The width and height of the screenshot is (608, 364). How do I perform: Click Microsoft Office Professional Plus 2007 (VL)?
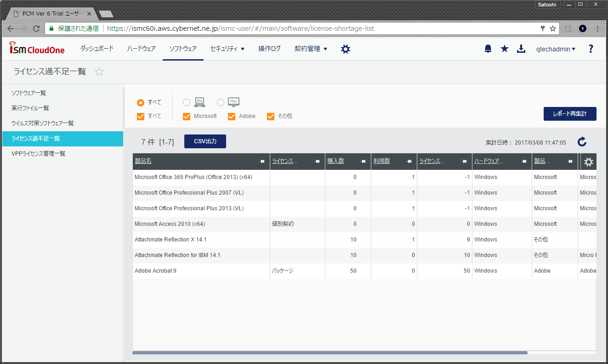(x=189, y=193)
